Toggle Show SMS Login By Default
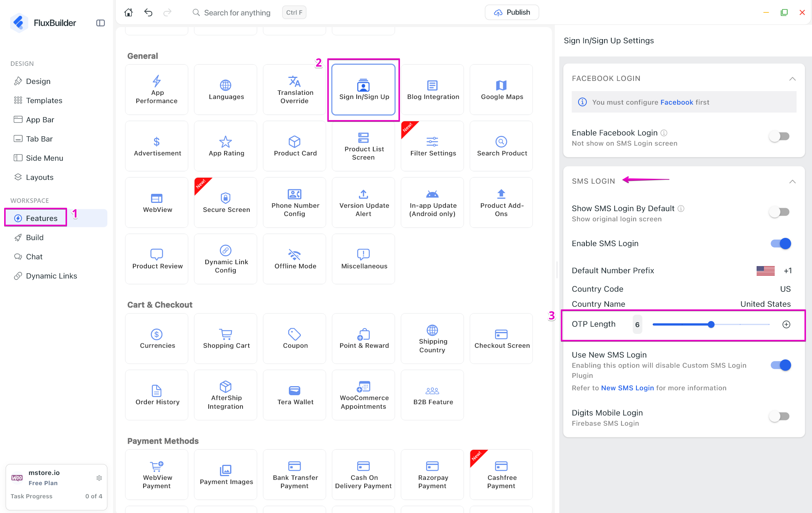812x513 pixels. [779, 212]
